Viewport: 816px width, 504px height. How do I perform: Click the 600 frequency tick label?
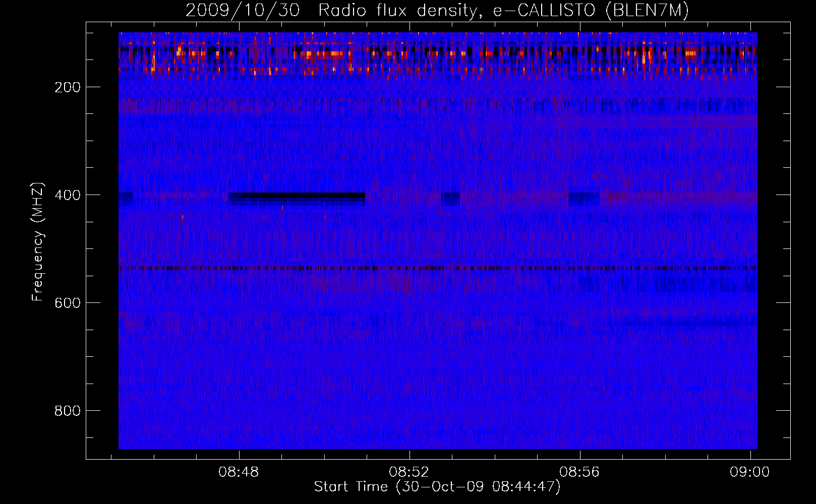(68, 303)
